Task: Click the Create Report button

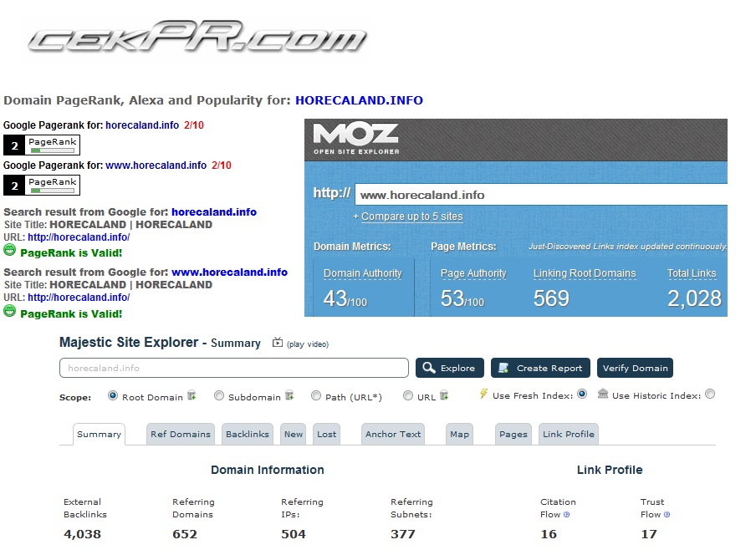Action: click(x=540, y=368)
